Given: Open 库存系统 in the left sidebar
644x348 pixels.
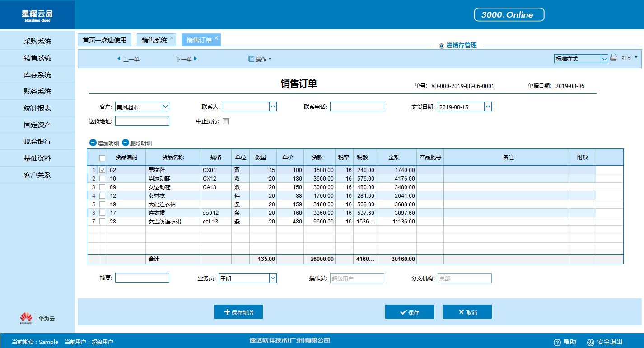Looking at the screenshot, I should point(37,75).
